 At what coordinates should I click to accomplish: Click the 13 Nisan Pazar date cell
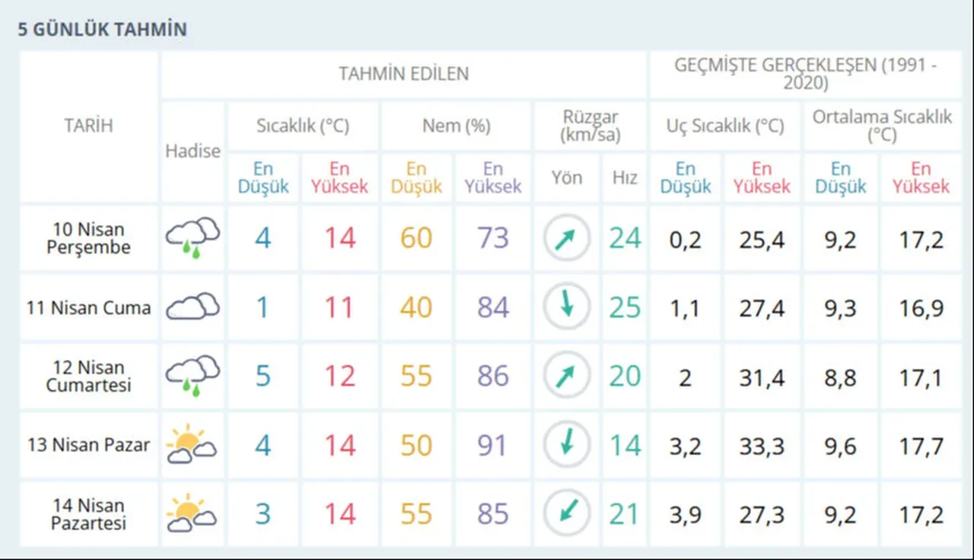[88, 445]
